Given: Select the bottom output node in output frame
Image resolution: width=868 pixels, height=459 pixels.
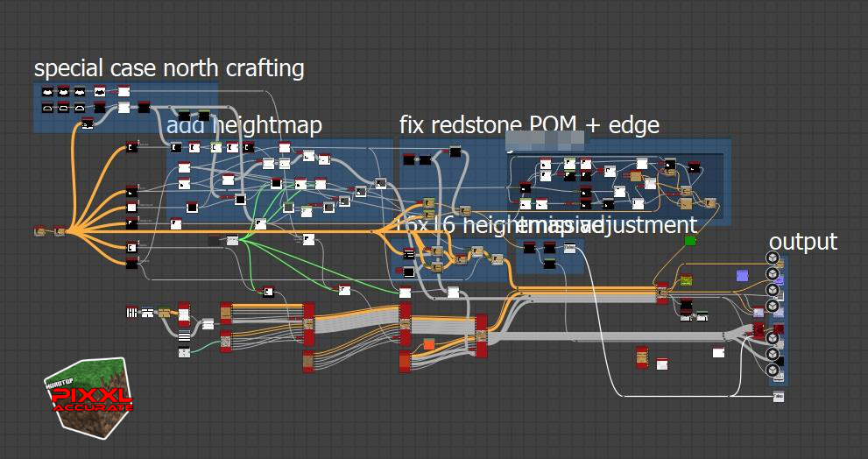Looking at the screenshot, I should click(x=773, y=371).
